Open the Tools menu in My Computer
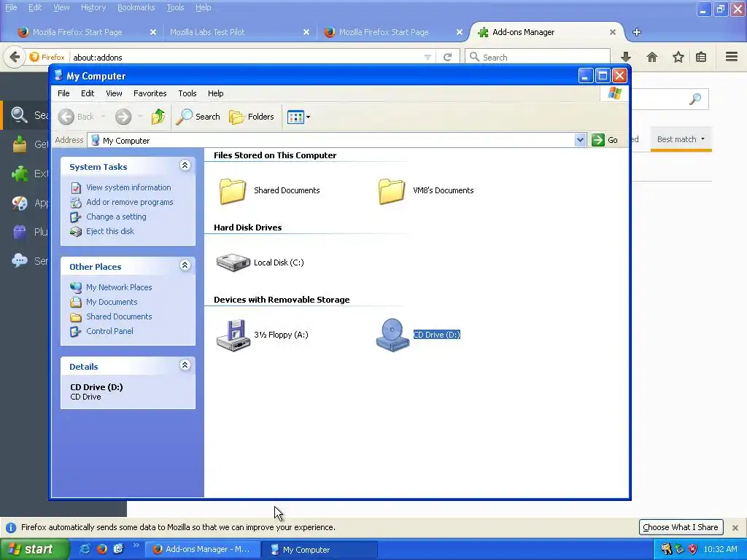This screenshot has height=560, width=747. (x=187, y=93)
